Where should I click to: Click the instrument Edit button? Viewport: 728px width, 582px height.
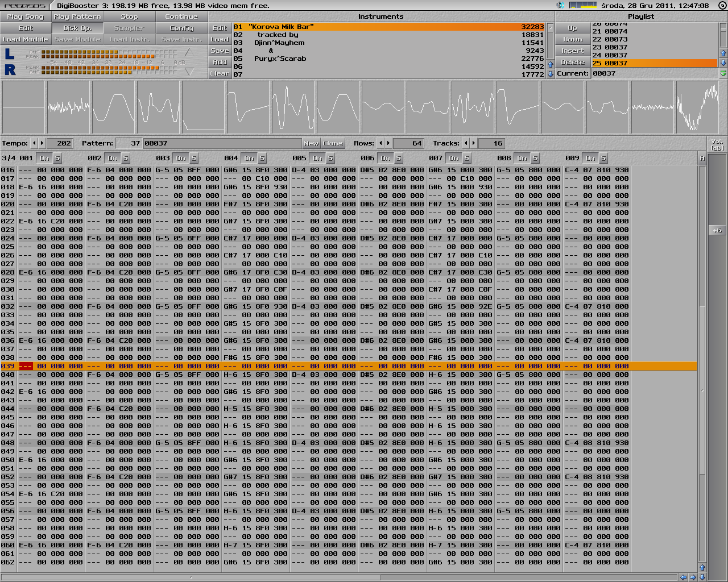220,28
